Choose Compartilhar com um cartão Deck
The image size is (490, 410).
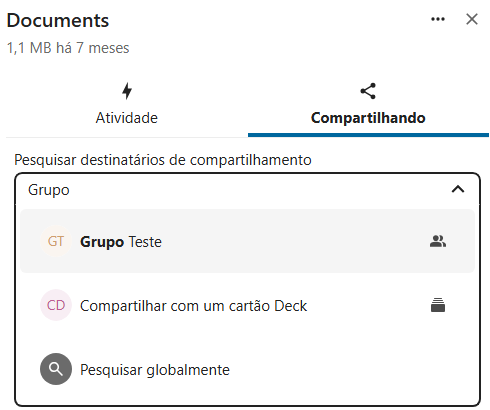[247, 305]
